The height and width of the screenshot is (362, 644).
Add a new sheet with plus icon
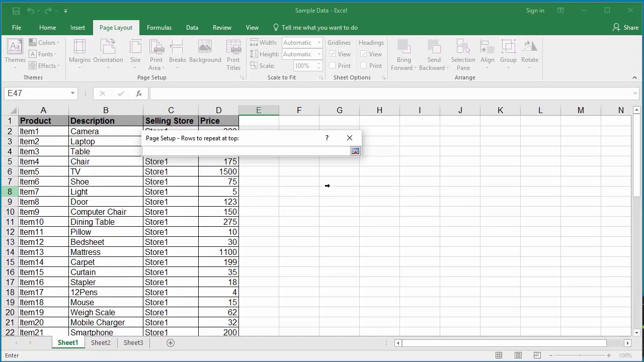tap(171, 343)
